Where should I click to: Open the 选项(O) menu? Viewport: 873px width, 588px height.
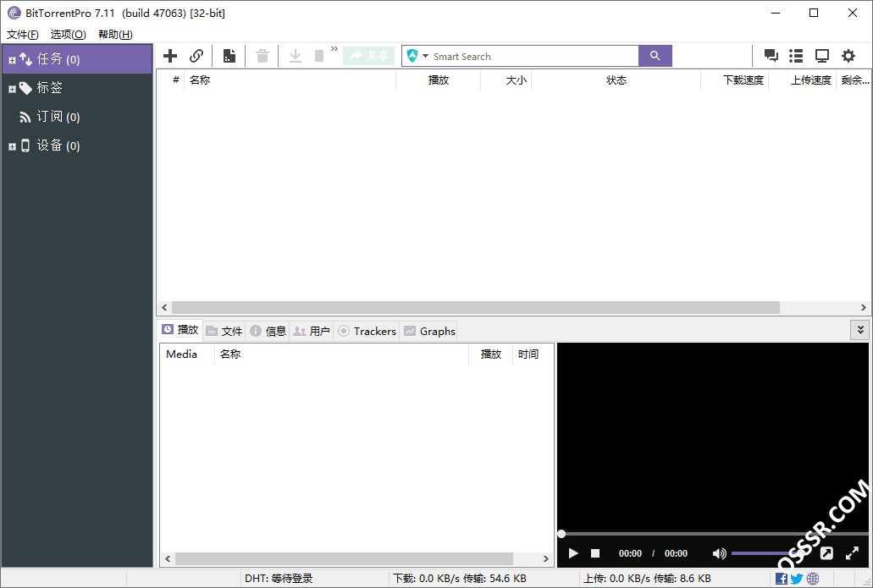point(68,35)
